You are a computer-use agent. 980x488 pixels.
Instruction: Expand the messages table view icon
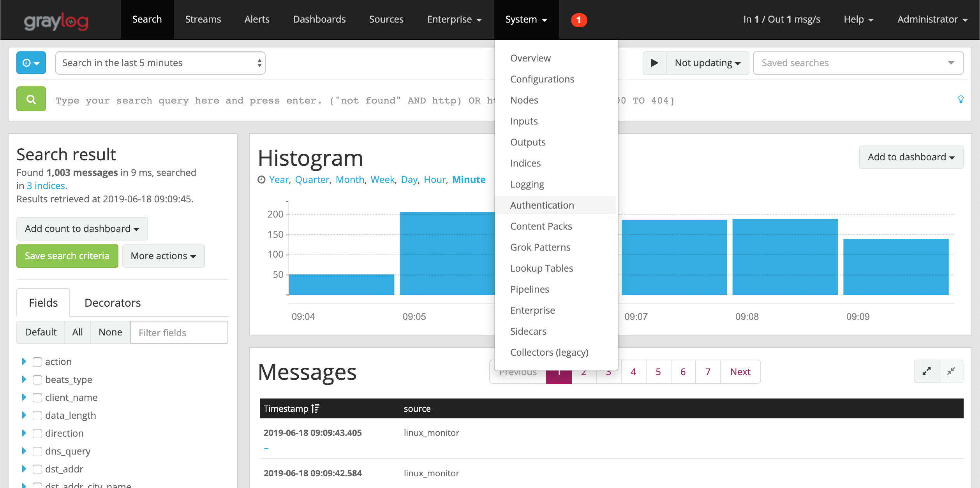click(926, 371)
